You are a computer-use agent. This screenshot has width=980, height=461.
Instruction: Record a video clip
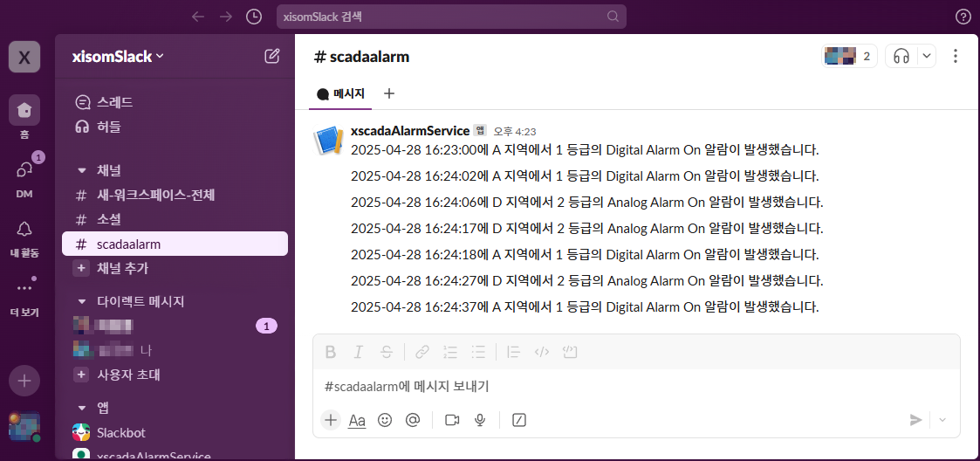pyautogui.click(x=452, y=420)
